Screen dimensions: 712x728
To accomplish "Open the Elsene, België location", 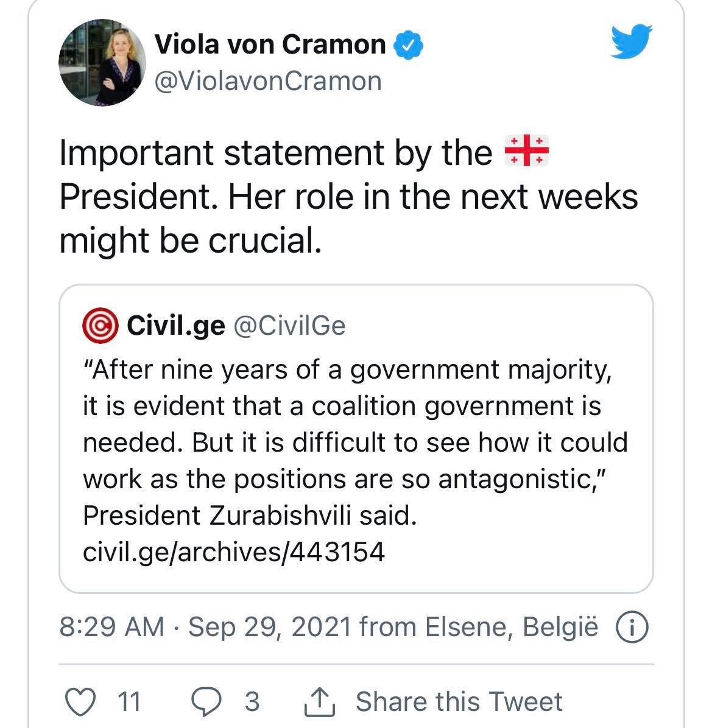I will (x=511, y=627).
